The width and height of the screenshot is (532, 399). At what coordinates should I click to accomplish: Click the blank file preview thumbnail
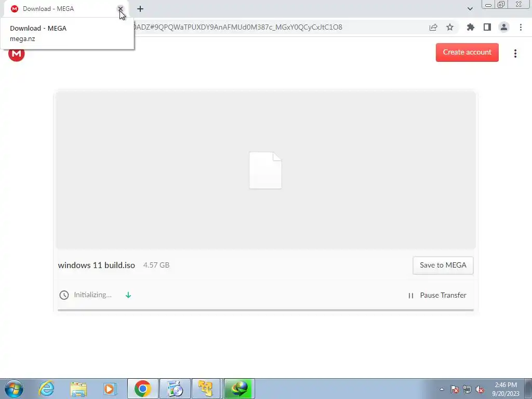265,170
